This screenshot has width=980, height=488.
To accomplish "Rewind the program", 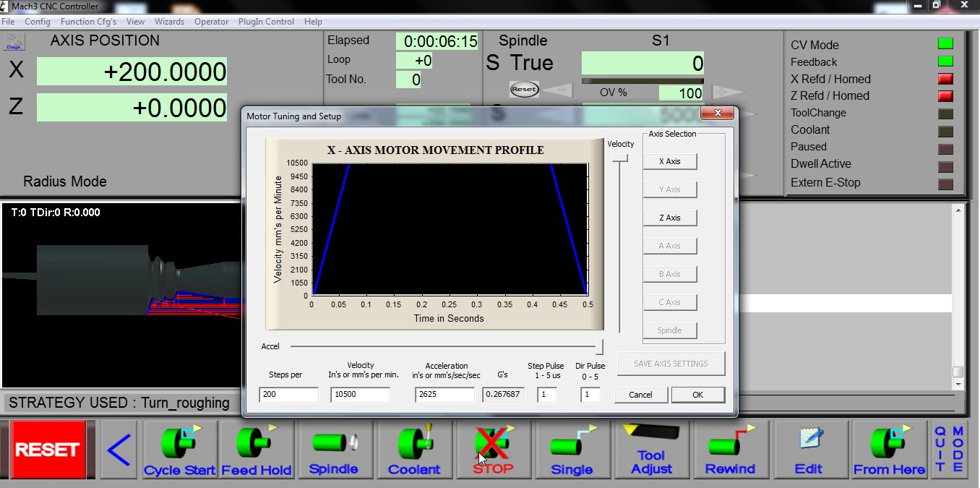I will pyautogui.click(x=730, y=450).
